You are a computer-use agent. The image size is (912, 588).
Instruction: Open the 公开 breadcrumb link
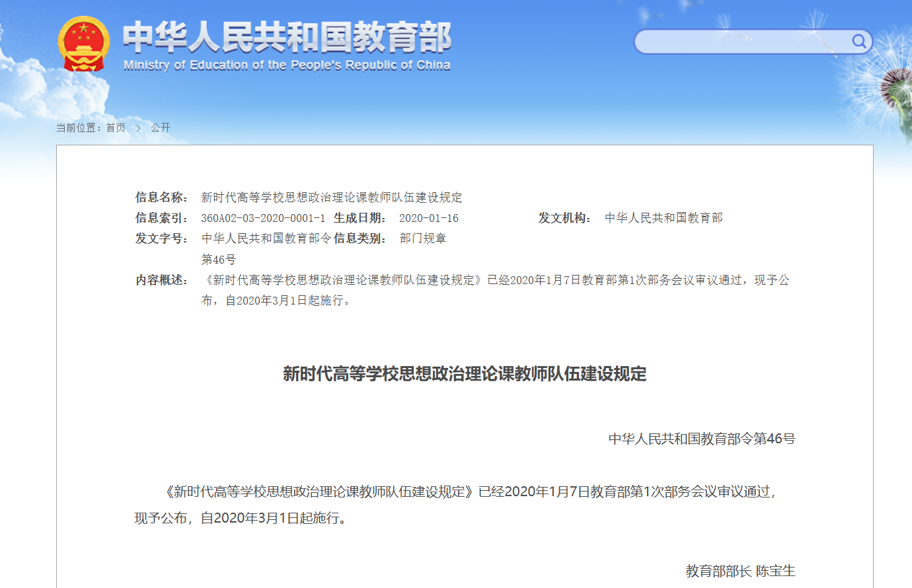tap(160, 128)
